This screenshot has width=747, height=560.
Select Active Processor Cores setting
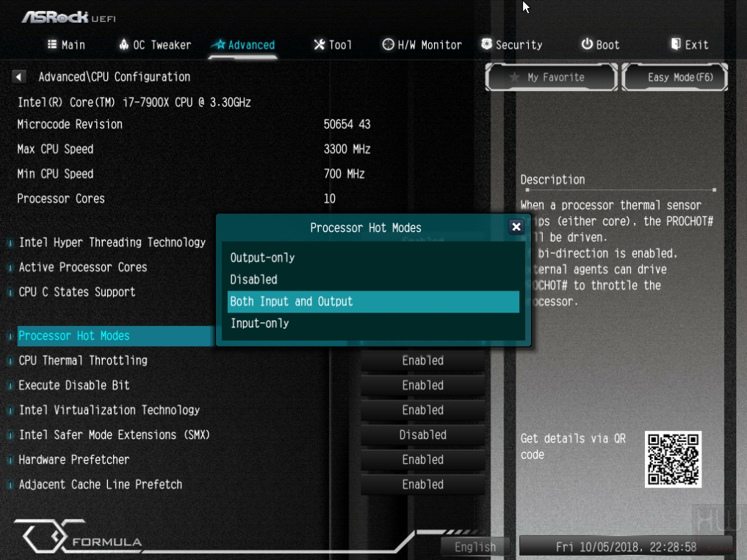pyautogui.click(x=83, y=267)
